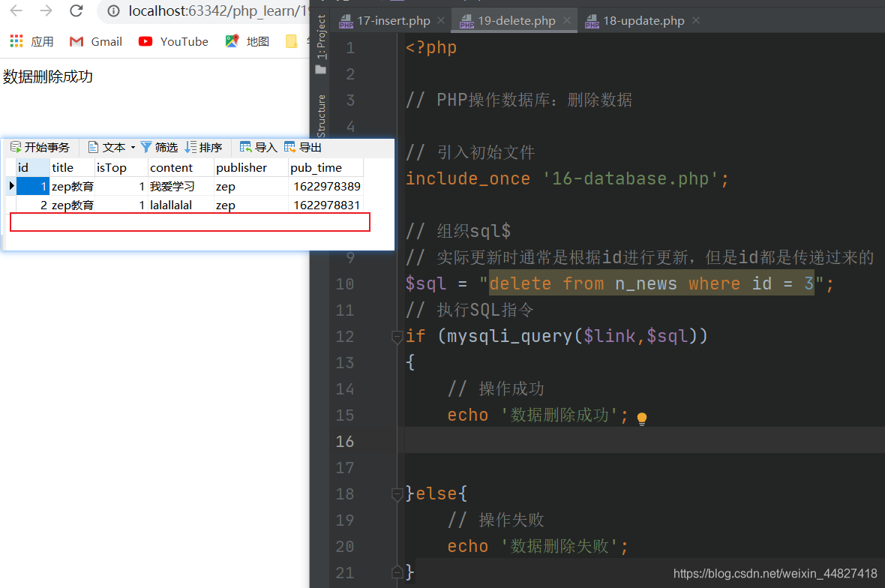Collapse the else block fold marker line 18
885x588 pixels.
397,494
